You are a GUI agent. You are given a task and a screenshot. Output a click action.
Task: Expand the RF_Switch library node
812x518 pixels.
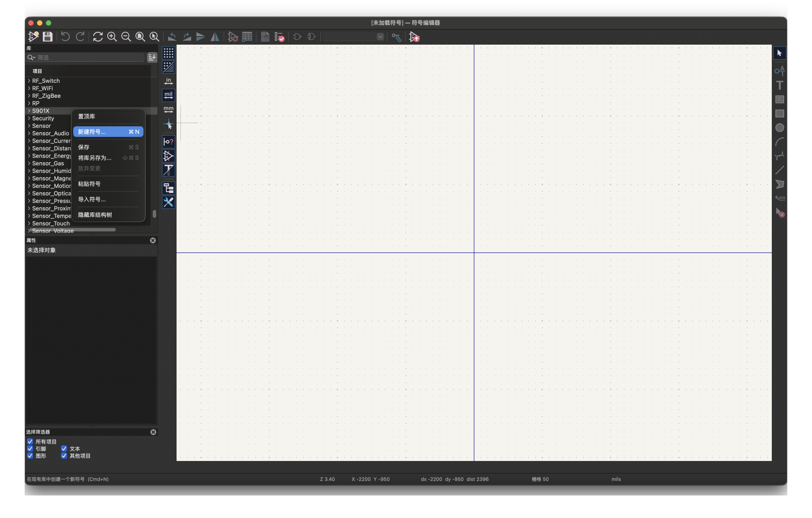click(29, 81)
